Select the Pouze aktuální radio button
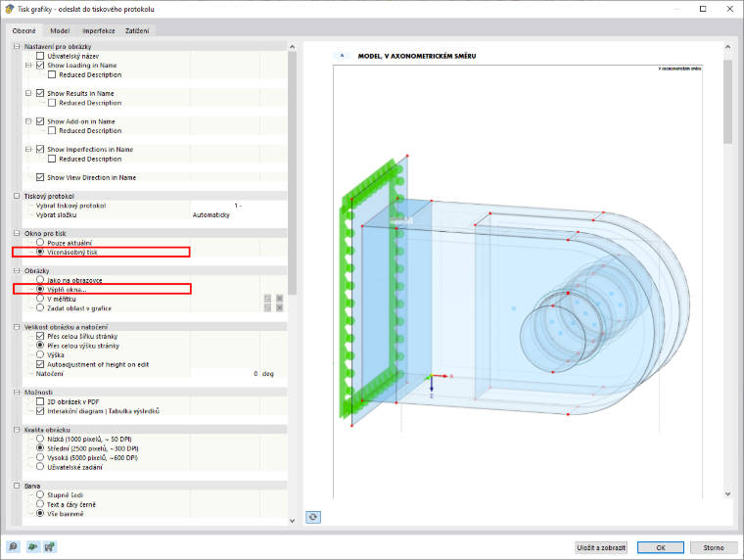Image resolution: width=744 pixels, height=560 pixels. [x=40, y=243]
